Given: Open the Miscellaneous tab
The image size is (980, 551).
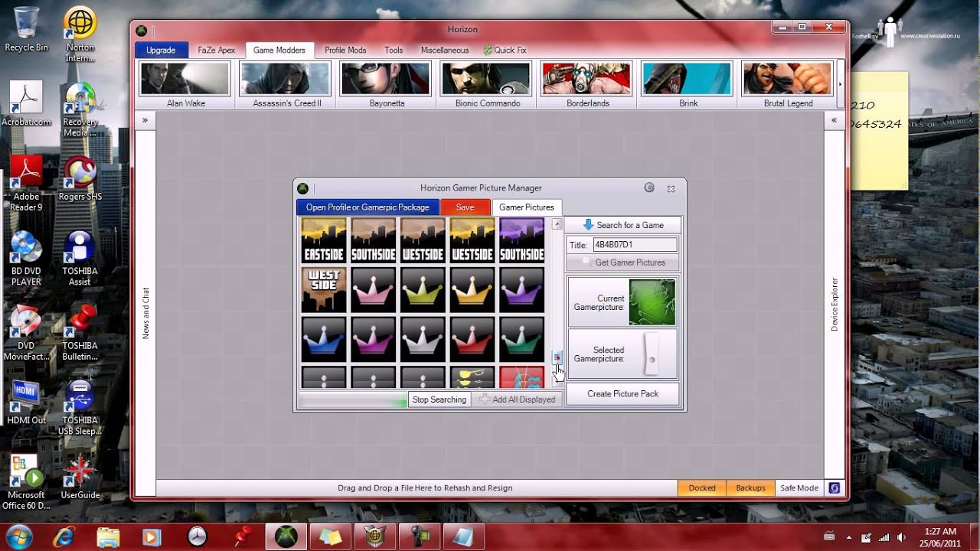Looking at the screenshot, I should (444, 51).
